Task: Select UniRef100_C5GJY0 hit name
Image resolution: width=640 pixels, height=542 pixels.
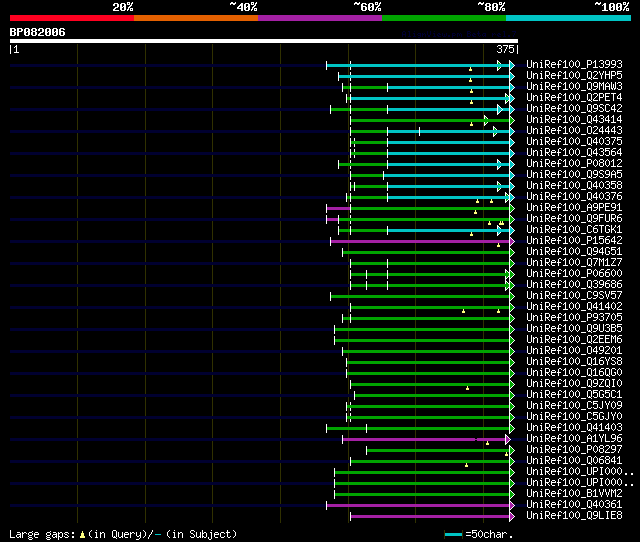Action: [574, 417]
